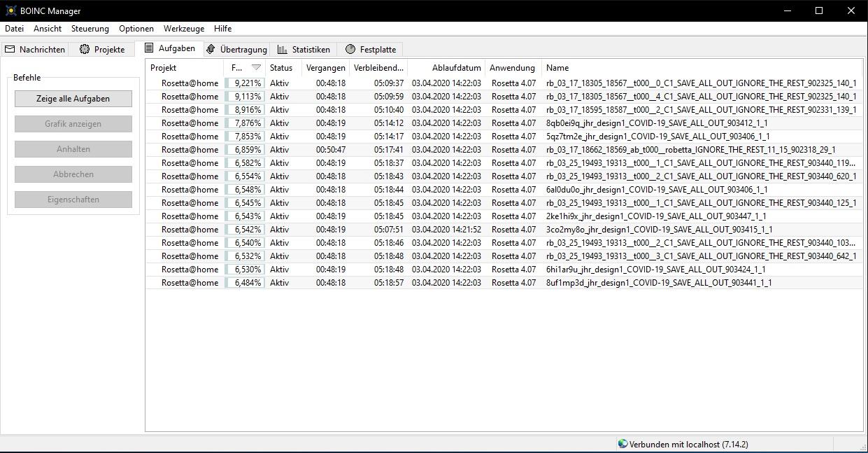Open Nachrichten via its envelope icon
Screen dimensions: 868x453
[x=10, y=49]
